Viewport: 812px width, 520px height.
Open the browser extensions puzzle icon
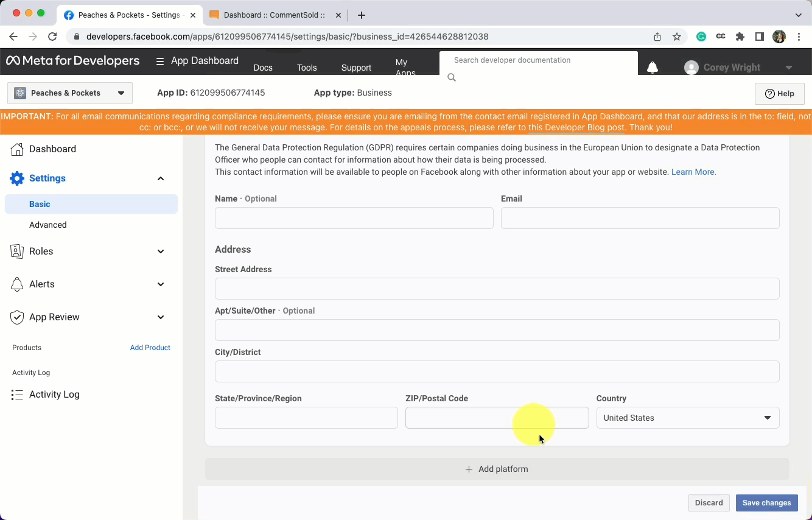[740, 37]
